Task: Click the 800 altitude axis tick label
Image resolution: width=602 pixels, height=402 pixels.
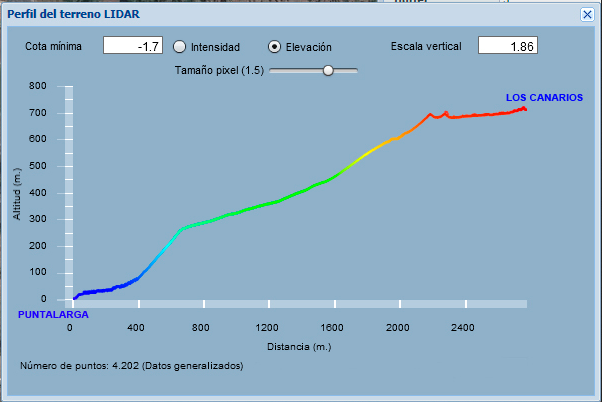Action: pyautogui.click(x=38, y=87)
